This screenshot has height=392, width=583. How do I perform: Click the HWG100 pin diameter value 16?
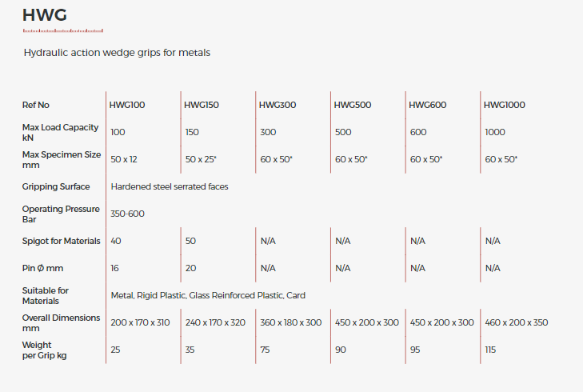(115, 268)
